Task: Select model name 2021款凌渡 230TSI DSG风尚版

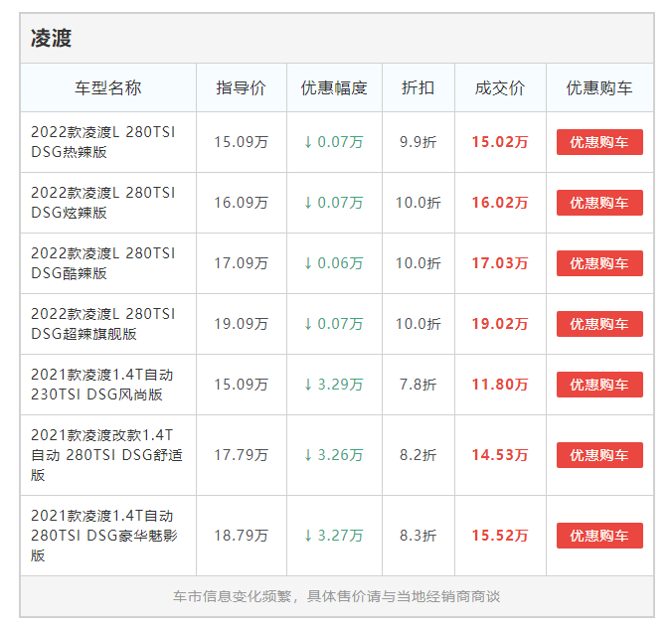Action: click(102, 385)
